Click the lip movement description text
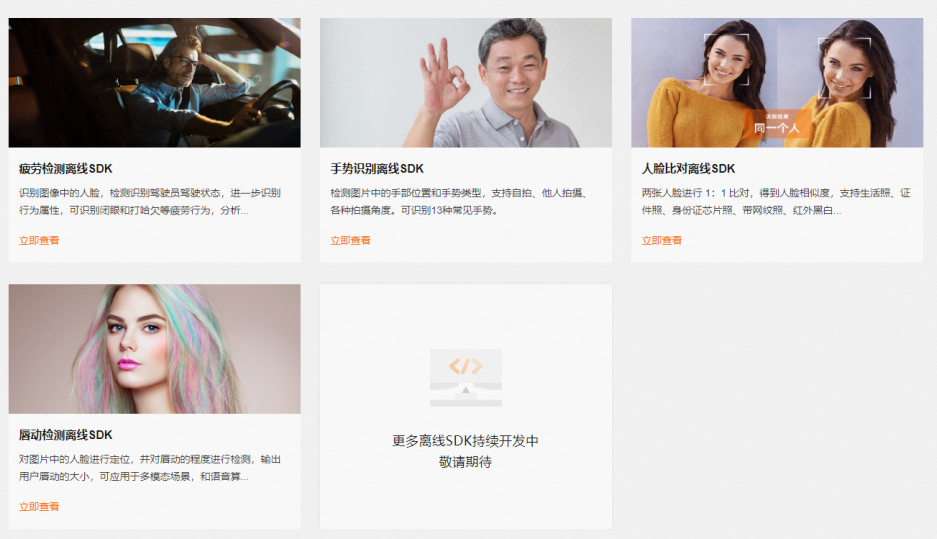The width and height of the screenshot is (937, 539). (149, 468)
